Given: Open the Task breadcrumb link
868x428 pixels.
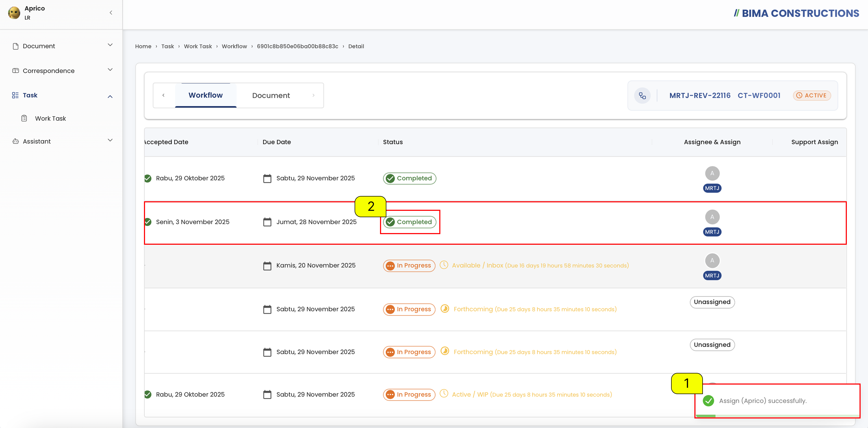Looking at the screenshot, I should (x=168, y=46).
